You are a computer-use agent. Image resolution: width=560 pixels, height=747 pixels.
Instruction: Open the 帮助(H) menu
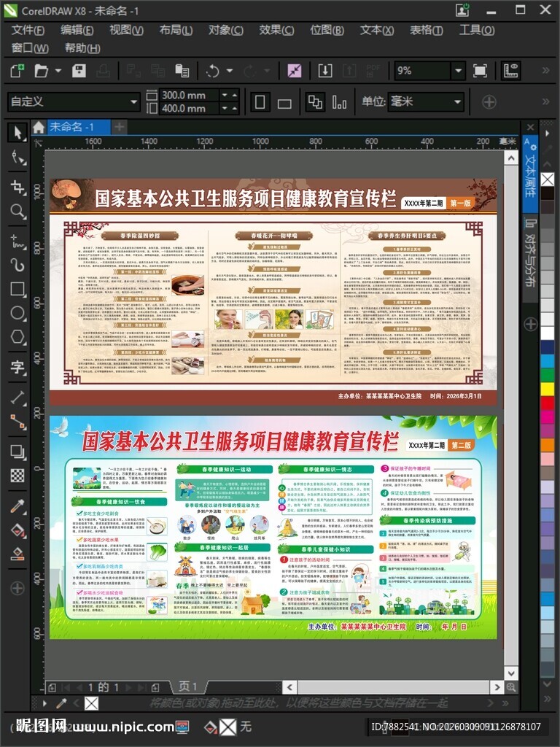point(82,48)
